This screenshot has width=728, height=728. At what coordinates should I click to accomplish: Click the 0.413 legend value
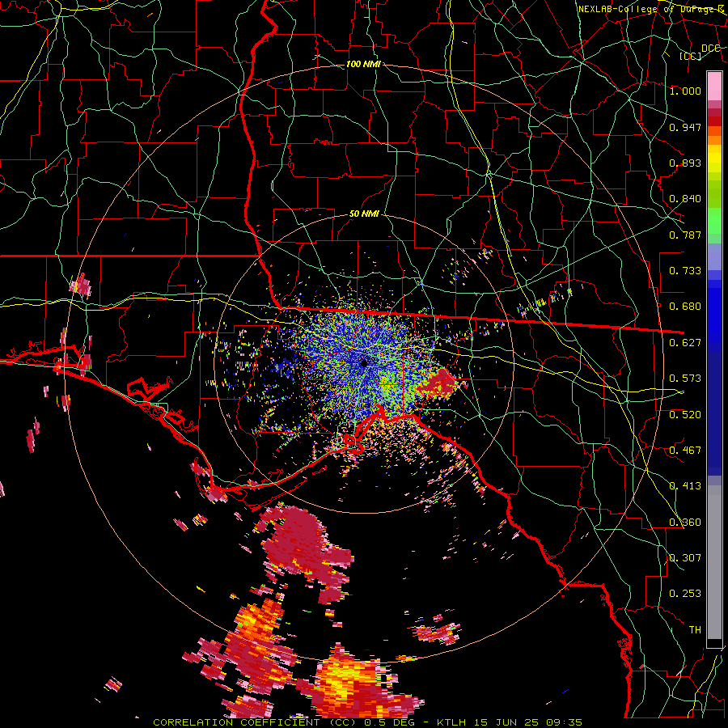[685, 486]
